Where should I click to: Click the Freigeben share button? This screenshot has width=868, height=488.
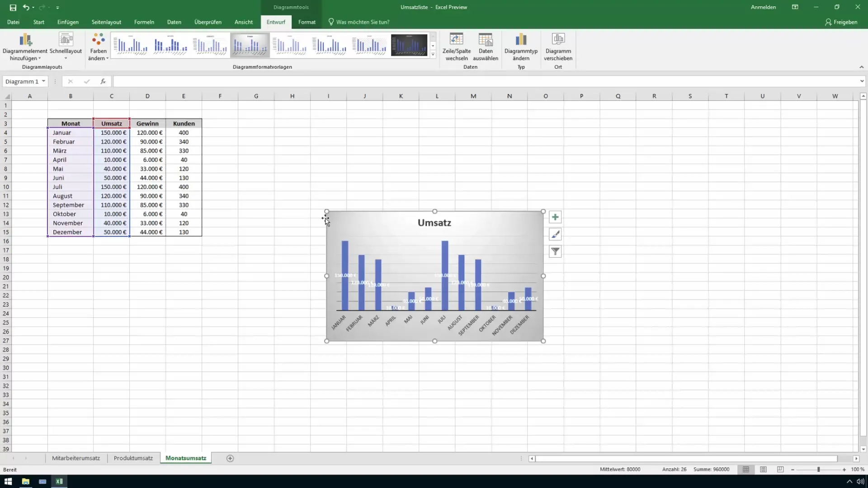pos(841,22)
